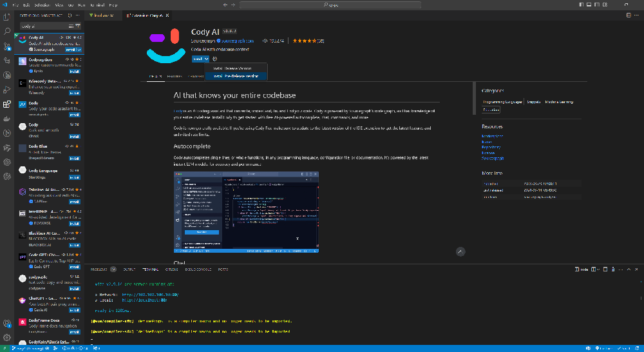This screenshot has width=644, height=352.
Task: Open editor more actions ellipsis
Action: point(637,15)
